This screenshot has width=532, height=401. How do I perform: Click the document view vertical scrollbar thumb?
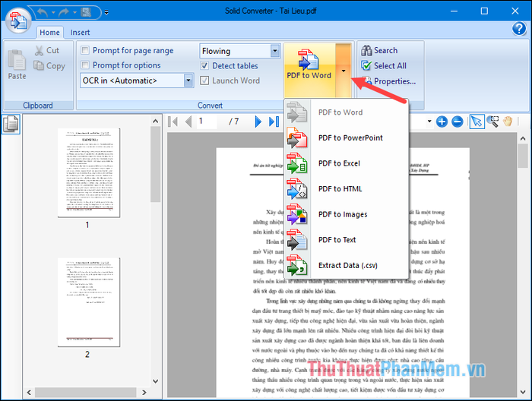[x=523, y=155]
